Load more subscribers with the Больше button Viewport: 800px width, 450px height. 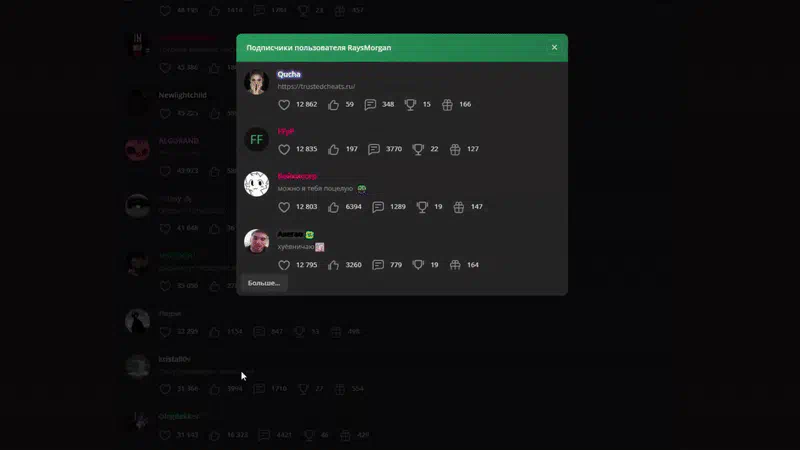(x=264, y=283)
